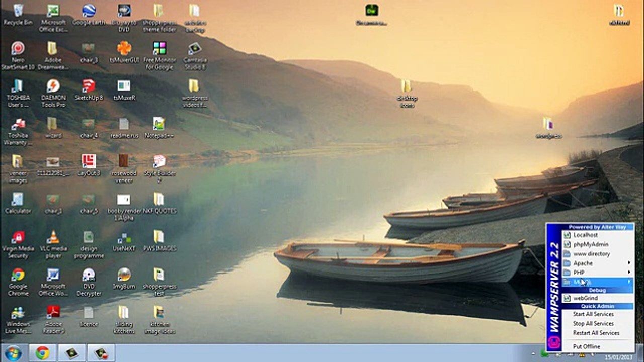Select the NKF QUOTES folder
Viewport: 644px width, 362px height.
[159, 203]
